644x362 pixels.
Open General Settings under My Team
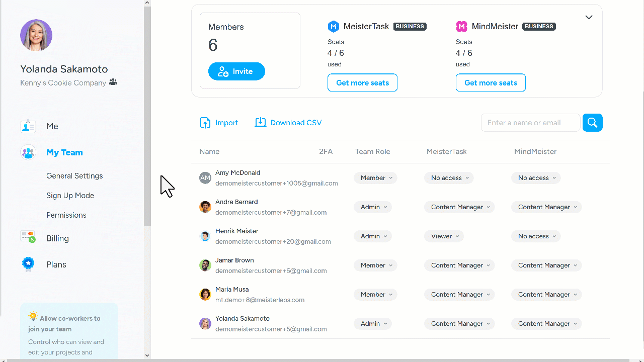(x=74, y=176)
